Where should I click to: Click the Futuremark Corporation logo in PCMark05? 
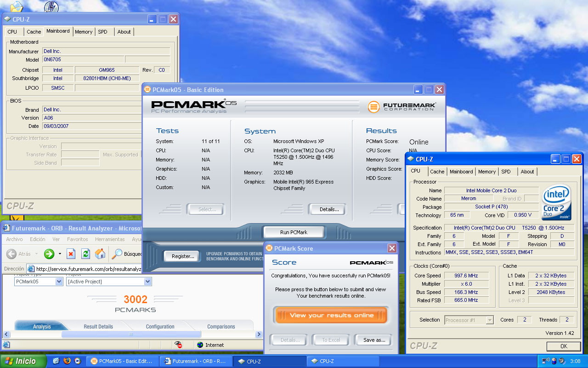coord(402,107)
